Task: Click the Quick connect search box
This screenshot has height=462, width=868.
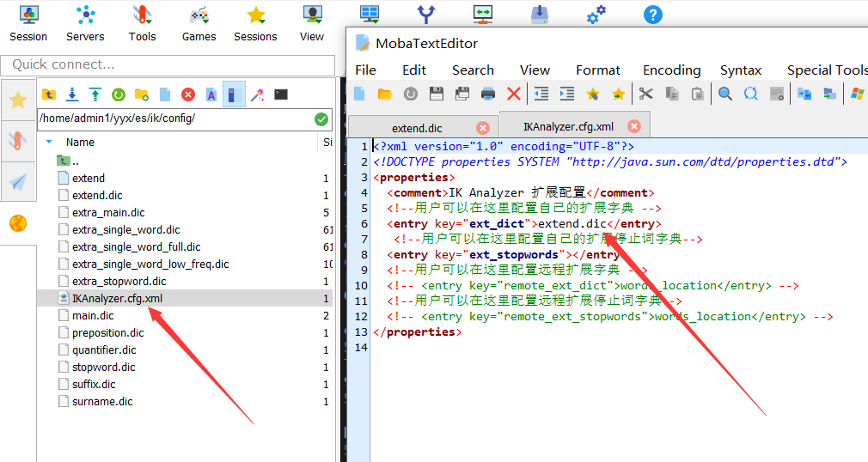Action: [x=168, y=64]
